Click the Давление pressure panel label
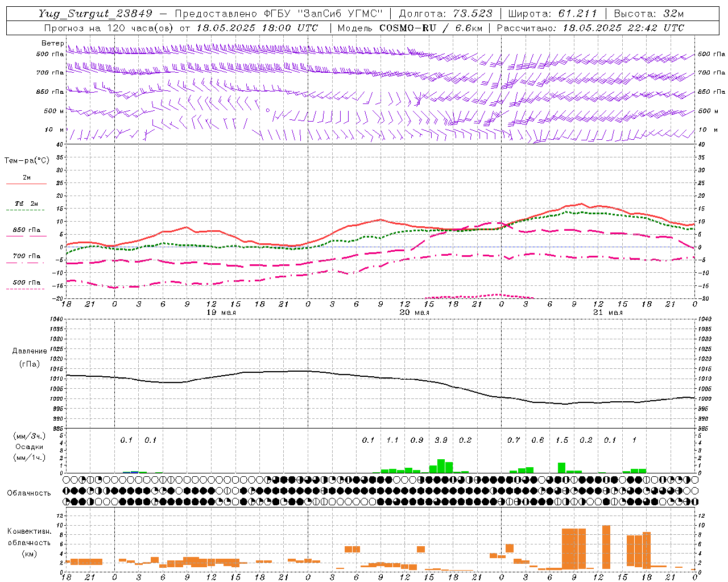 (x=29, y=351)
